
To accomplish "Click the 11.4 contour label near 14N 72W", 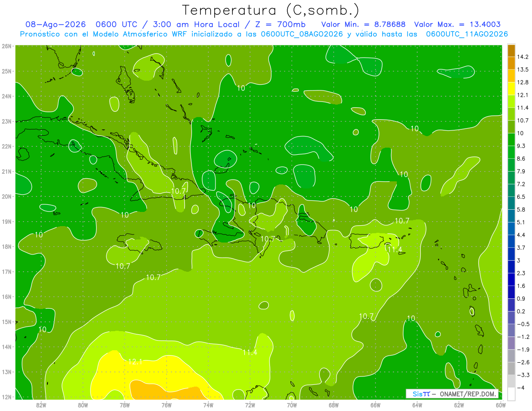I will point(250,352).
